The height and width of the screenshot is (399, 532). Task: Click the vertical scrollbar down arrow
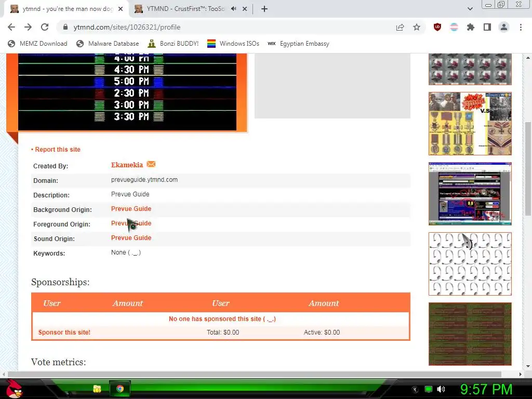pyautogui.click(x=528, y=366)
